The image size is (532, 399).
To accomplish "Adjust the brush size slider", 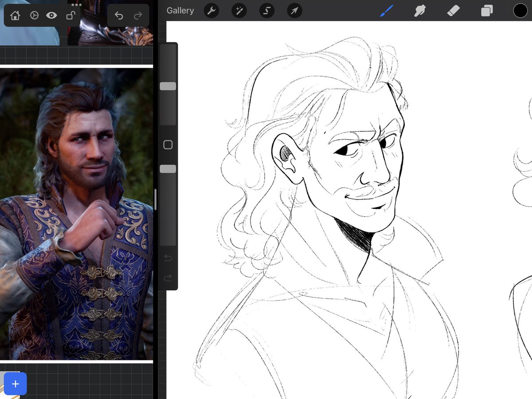I will coord(168,86).
